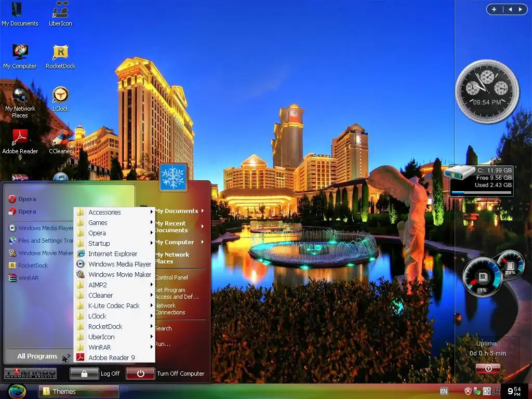
Task: Launch Internet Explorer from All Programs
Action: tap(114, 254)
